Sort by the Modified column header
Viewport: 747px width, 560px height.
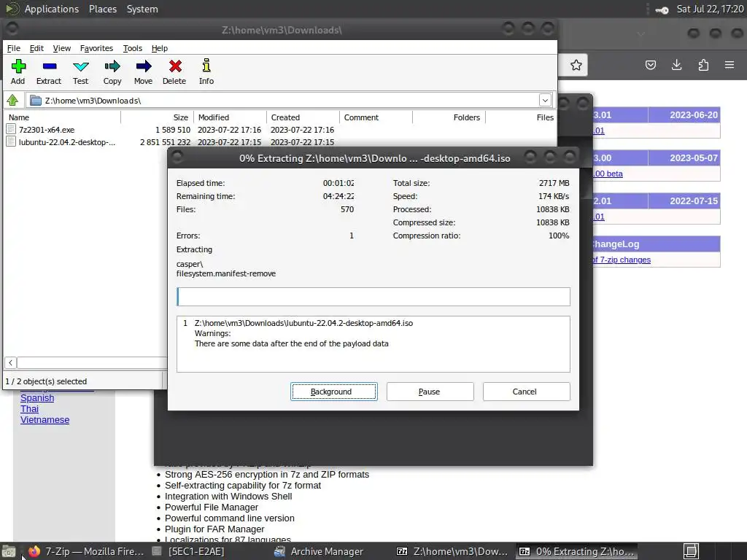pos(230,117)
